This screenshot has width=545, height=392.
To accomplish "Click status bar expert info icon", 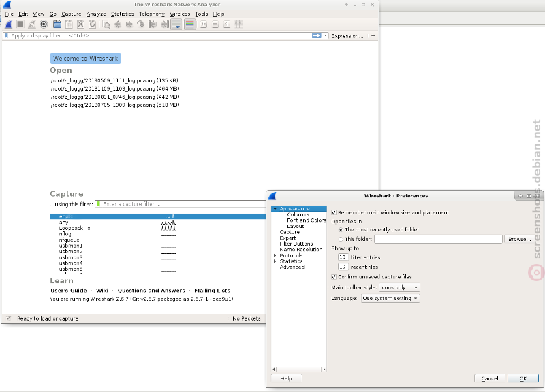I will 9,318.
